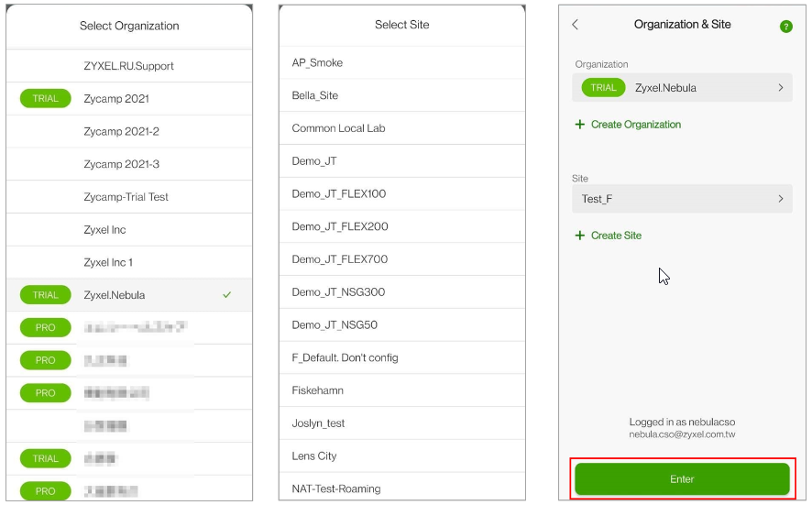Click the plus icon beside Create Organization
This screenshot has height=505, width=812.
pos(579,125)
